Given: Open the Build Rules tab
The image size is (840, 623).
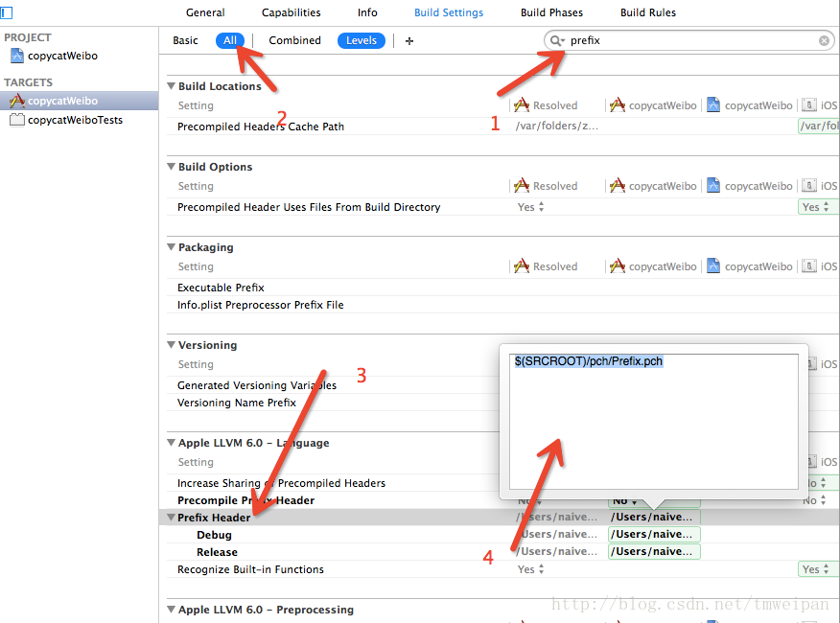Looking at the screenshot, I should coord(648,12).
